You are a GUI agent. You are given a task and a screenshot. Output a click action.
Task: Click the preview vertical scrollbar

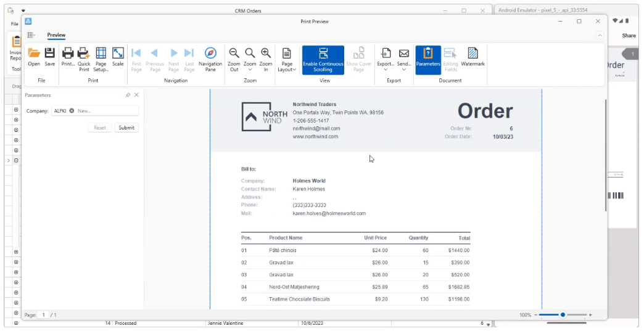[606, 156]
